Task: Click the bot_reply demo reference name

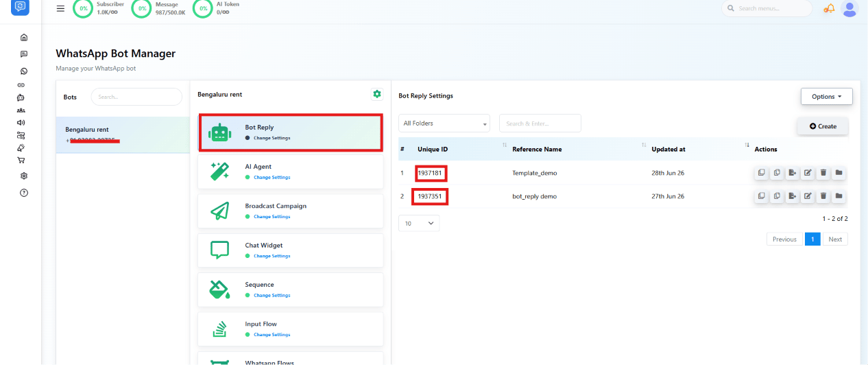Action: [535, 196]
